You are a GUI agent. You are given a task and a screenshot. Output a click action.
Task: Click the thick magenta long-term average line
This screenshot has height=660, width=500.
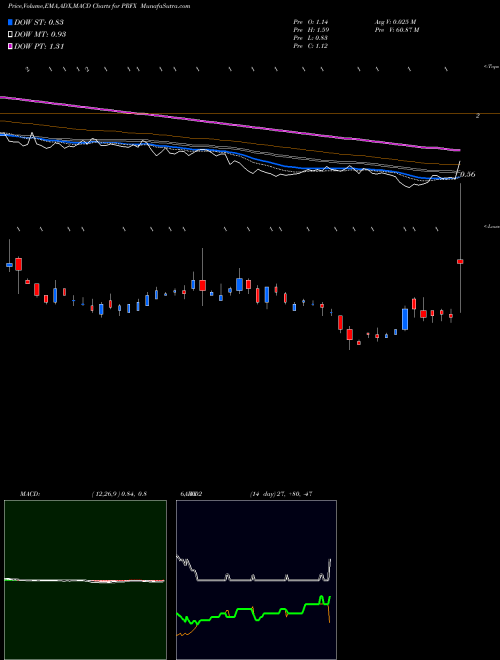point(229,123)
